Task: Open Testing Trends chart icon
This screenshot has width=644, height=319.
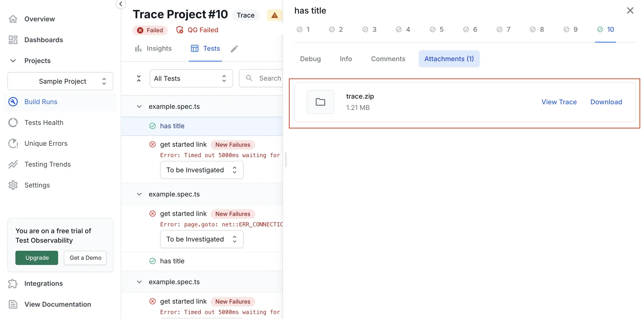Action: click(x=13, y=164)
